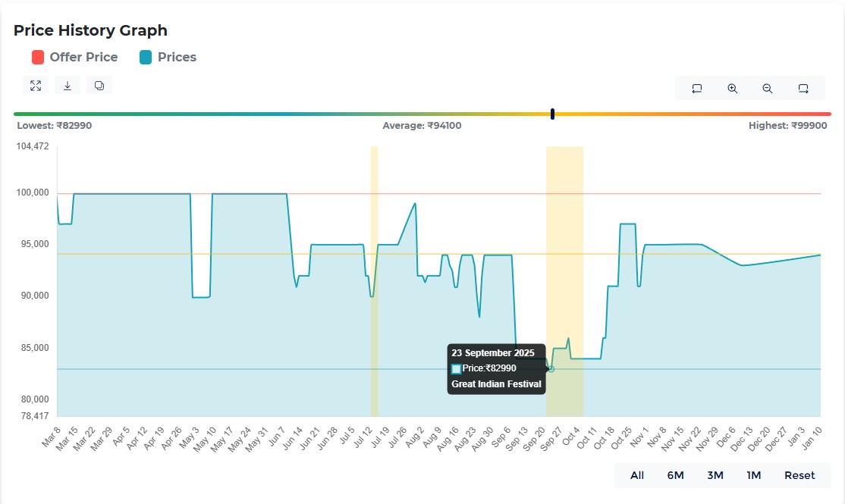This screenshot has height=504, width=845.
Task: Switch to the 3M time range
Action: point(715,475)
